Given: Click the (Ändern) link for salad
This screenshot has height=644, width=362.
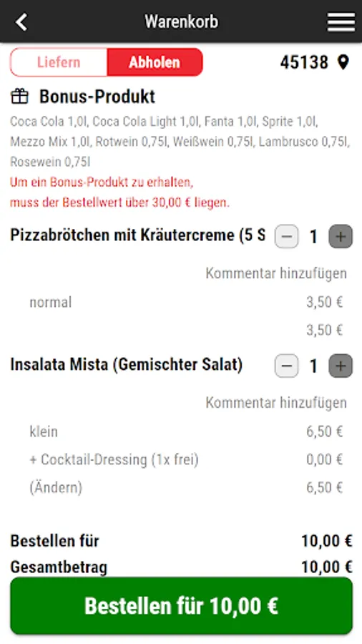Looking at the screenshot, I should click(56, 487).
